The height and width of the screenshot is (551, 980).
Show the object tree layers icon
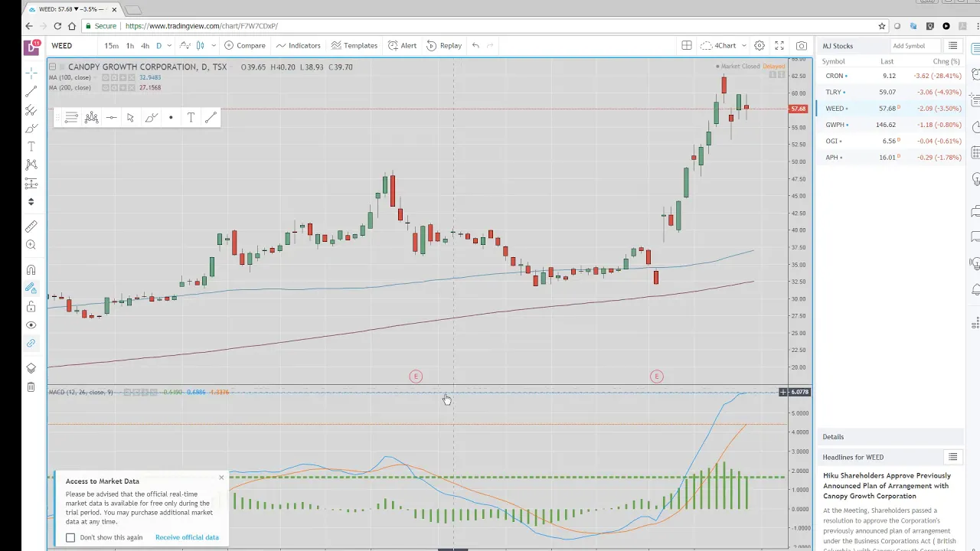click(x=31, y=368)
